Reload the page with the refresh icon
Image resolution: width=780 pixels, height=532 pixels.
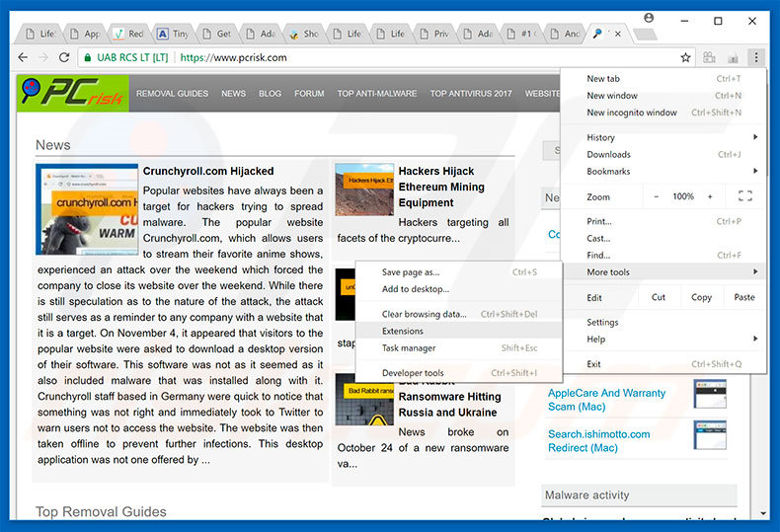64,57
